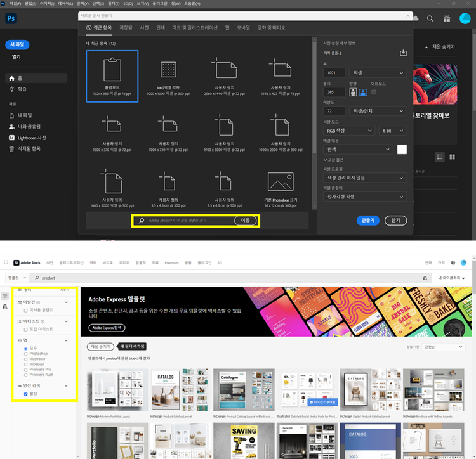The image size is (476, 459).
Task: Click the white background color swatch
Action: tap(402, 149)
